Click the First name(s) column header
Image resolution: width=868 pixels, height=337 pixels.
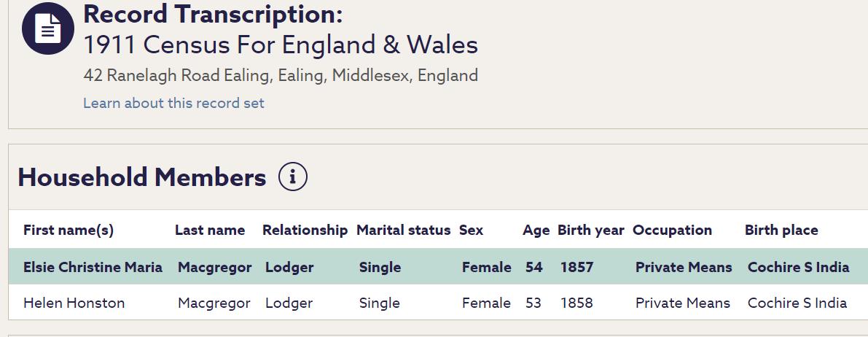click(x=69, y=231)
